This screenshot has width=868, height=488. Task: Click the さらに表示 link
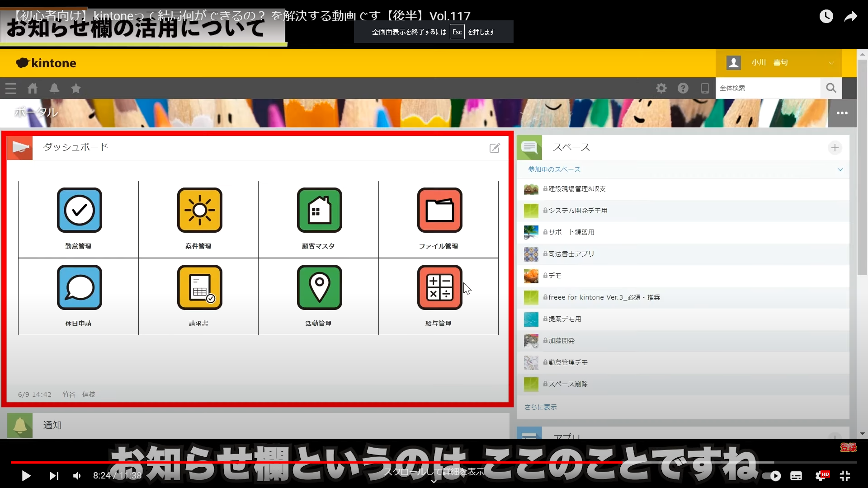pyautogui.click(x=540, y=407)
